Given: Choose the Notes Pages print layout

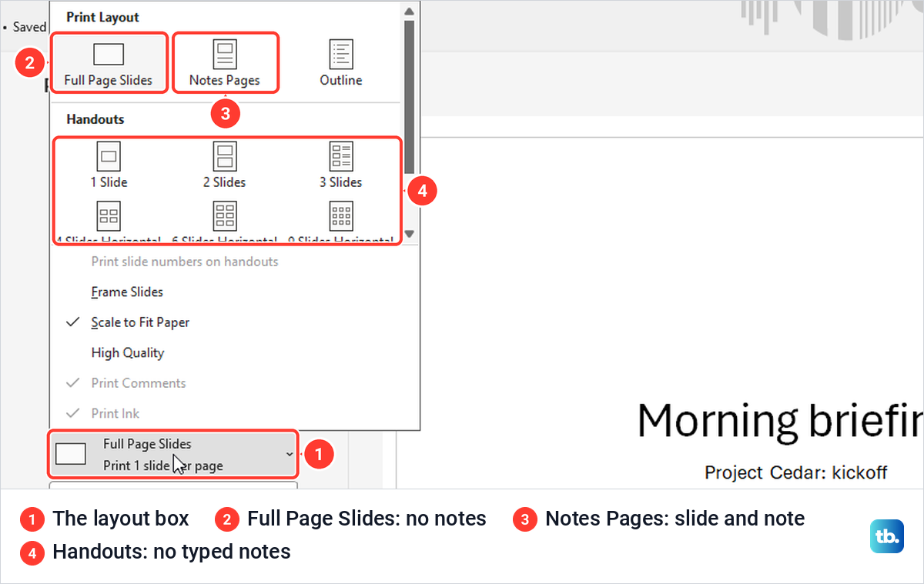Looking at the screenshot, I should pos(225,63).
